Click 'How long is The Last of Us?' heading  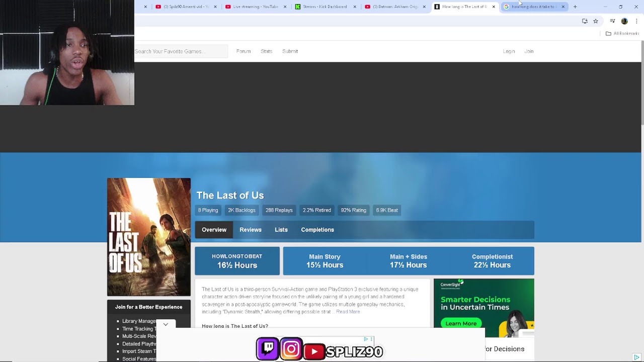(235, 326)
